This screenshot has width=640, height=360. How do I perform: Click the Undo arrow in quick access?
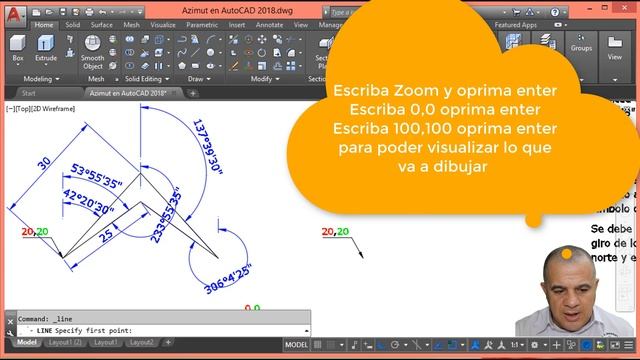coord(102,12)
